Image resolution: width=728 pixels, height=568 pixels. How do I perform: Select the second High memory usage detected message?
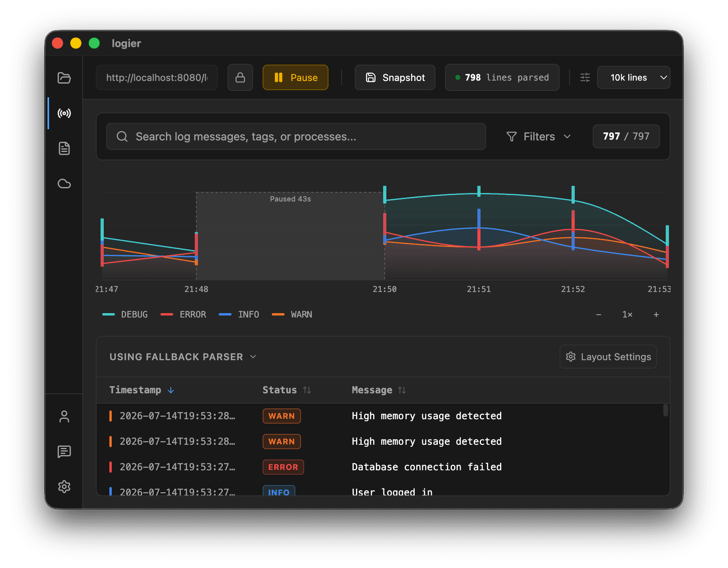(427, 442)
